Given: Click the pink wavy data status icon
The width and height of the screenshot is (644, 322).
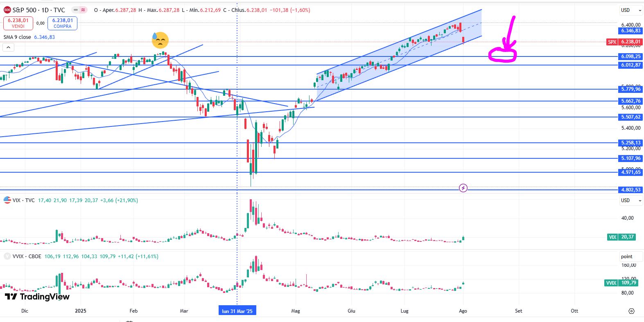Looking at the screenshot, I should [x=84, y=10].
